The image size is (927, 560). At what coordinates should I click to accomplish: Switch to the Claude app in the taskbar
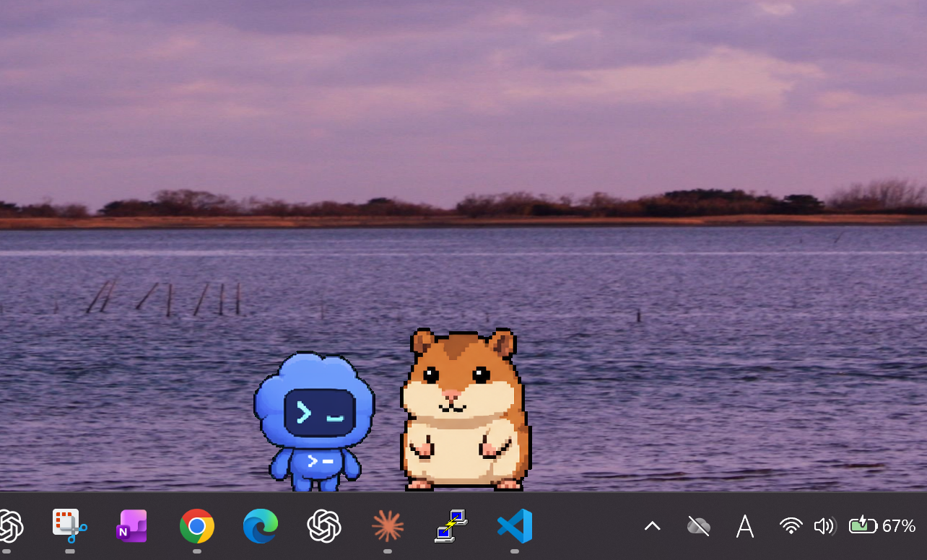pos(388,527)
